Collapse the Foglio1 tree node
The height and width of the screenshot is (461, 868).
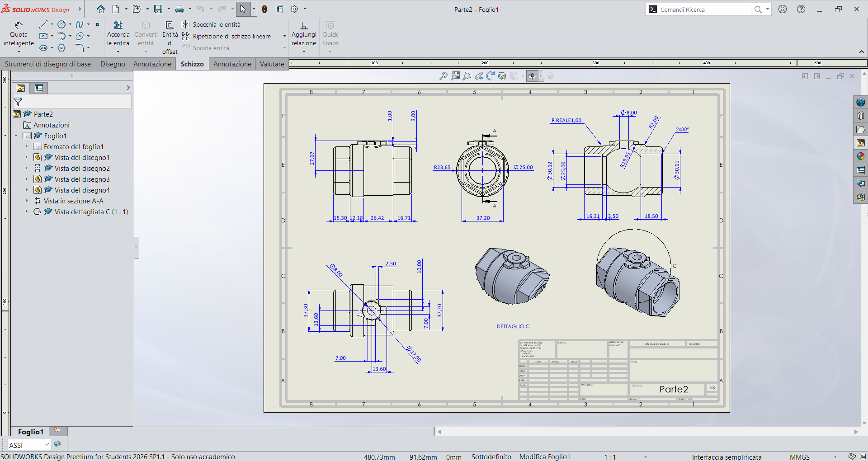click(x=16, y=136)
